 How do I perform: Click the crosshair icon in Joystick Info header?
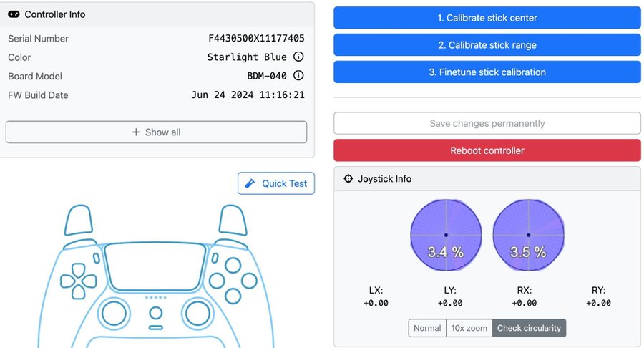pyautogui.click(x=348, y=179)
